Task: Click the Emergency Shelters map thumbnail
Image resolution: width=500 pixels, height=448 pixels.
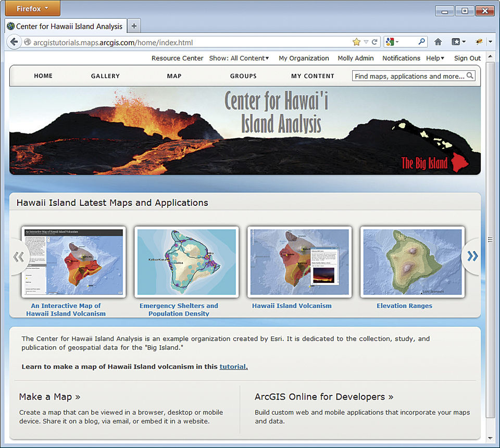Action: [186, 262]
